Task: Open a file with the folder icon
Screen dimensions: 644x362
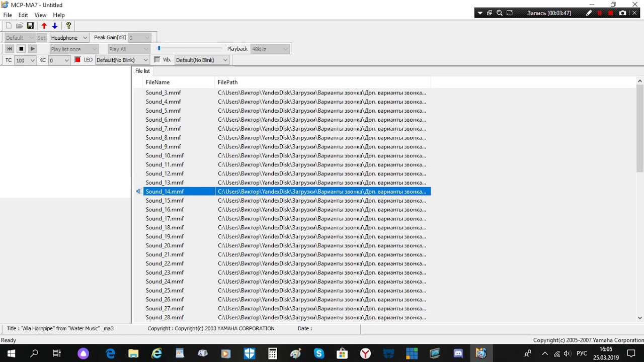Action: 20,26
